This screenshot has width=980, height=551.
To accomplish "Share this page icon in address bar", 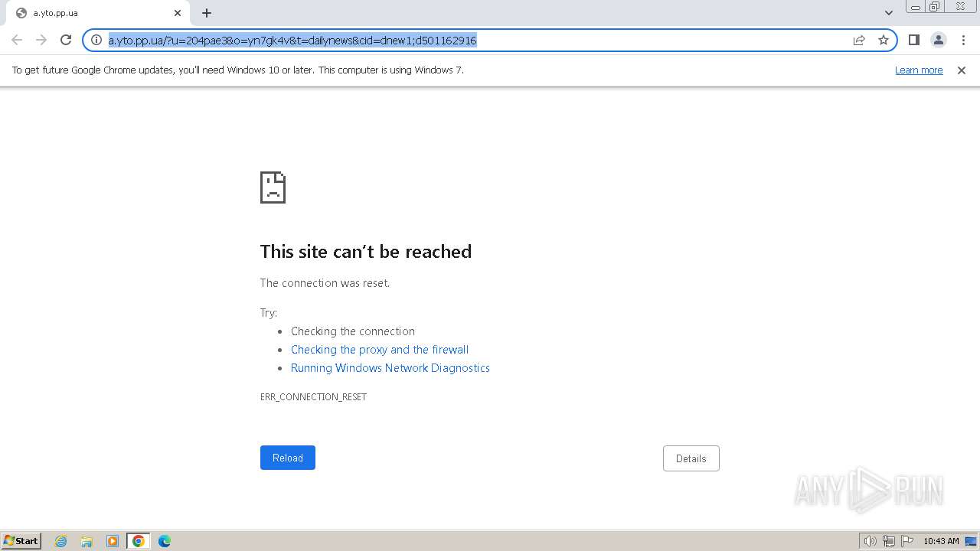I will pyautogui.click(x=859, y=40).
